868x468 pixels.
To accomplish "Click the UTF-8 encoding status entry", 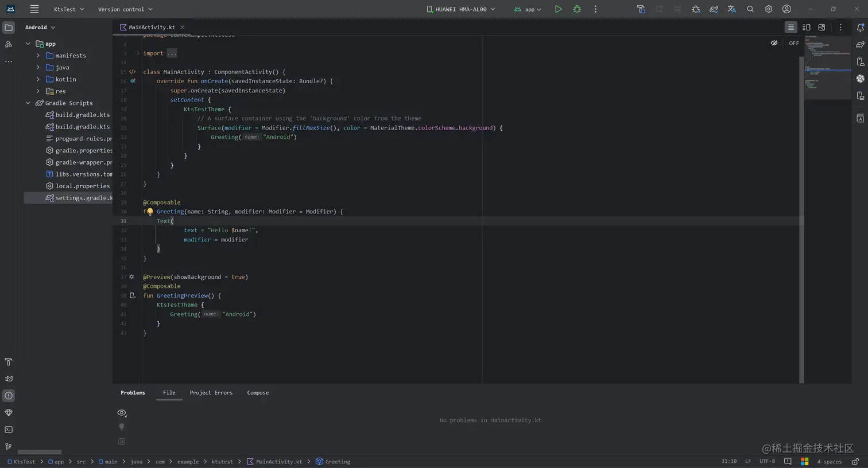I will point(767,462).
